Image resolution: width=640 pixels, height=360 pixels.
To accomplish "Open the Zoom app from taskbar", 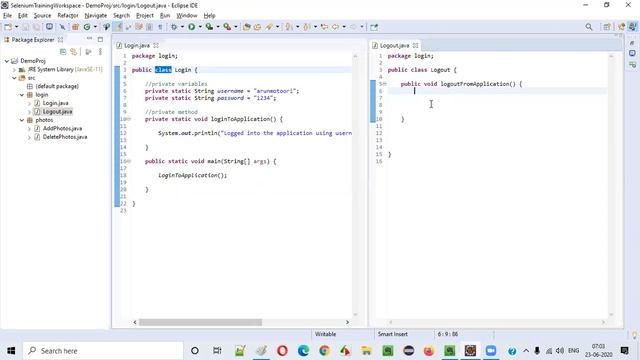I will click(x=491, y=351).
